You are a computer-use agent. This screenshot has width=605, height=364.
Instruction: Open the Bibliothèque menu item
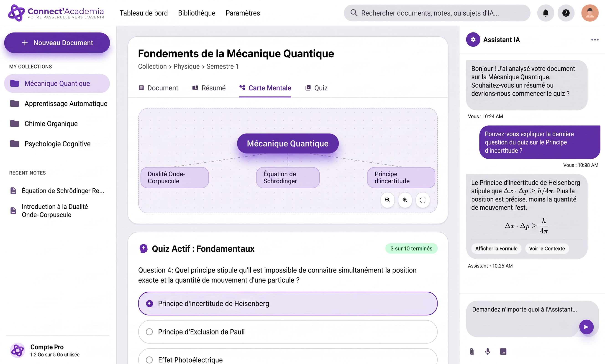197,13
